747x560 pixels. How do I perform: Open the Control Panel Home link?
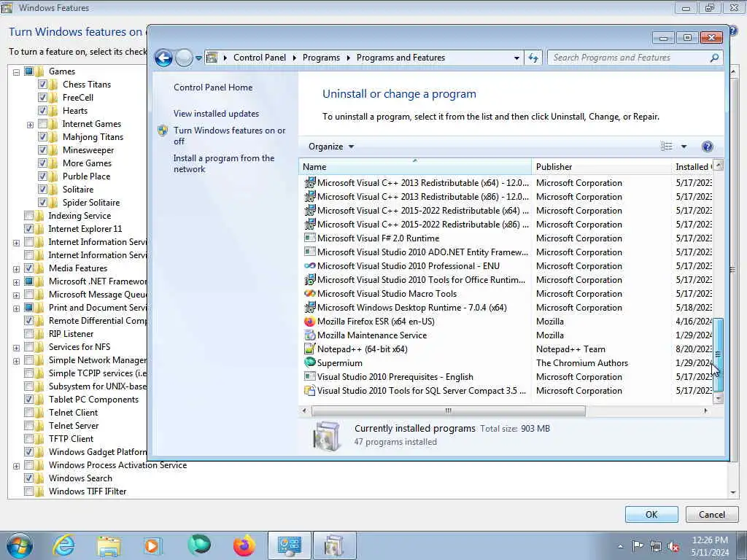(x=213, y=87)
